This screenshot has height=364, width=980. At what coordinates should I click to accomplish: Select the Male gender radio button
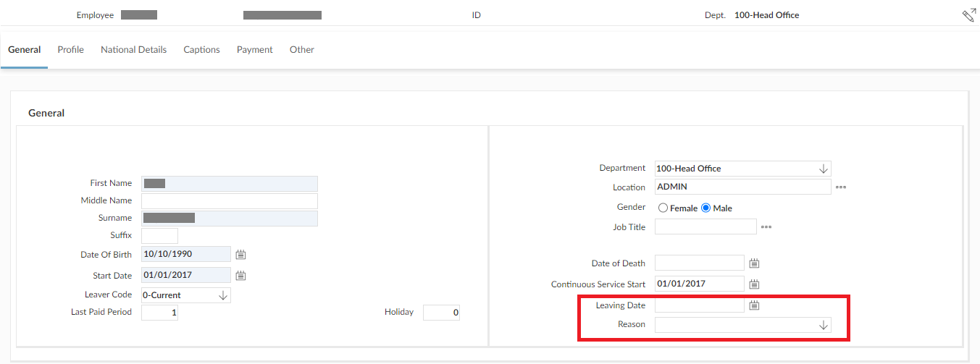[x=706, y=208]
